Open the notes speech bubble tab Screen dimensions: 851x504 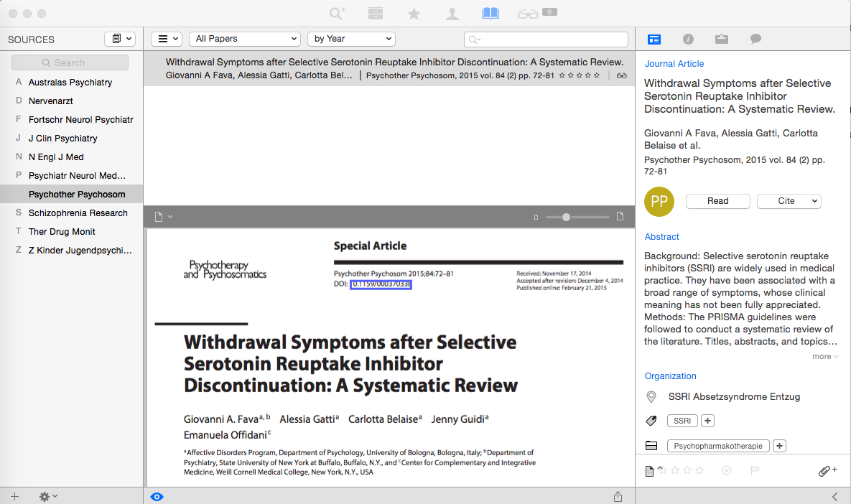click(x=755, y=39)
